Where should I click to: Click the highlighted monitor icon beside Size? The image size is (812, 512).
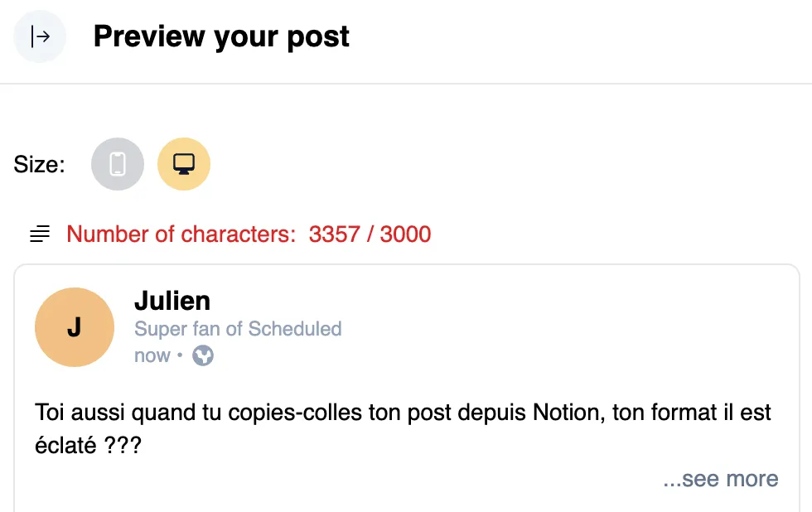(x=183, y=163)
